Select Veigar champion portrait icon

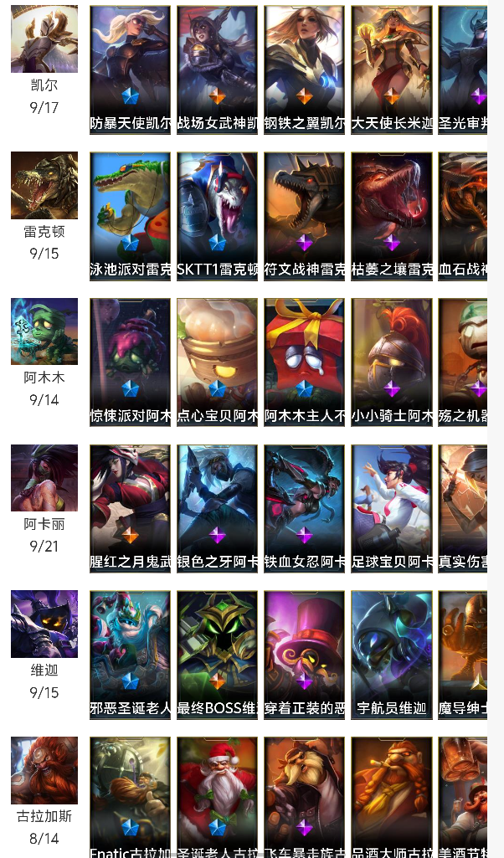[x=44, y=624]
